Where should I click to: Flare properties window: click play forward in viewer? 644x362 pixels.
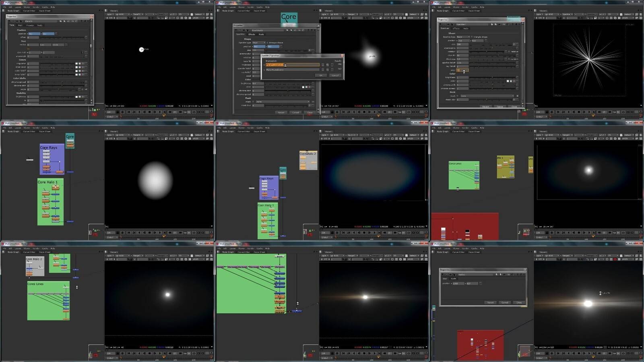click(x=160, y=112)
